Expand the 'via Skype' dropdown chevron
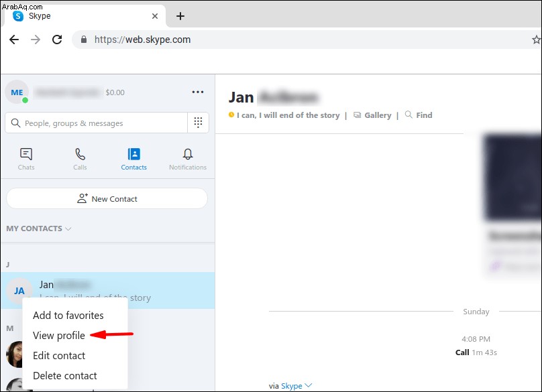Screen dimensions: 542x392 309,385
